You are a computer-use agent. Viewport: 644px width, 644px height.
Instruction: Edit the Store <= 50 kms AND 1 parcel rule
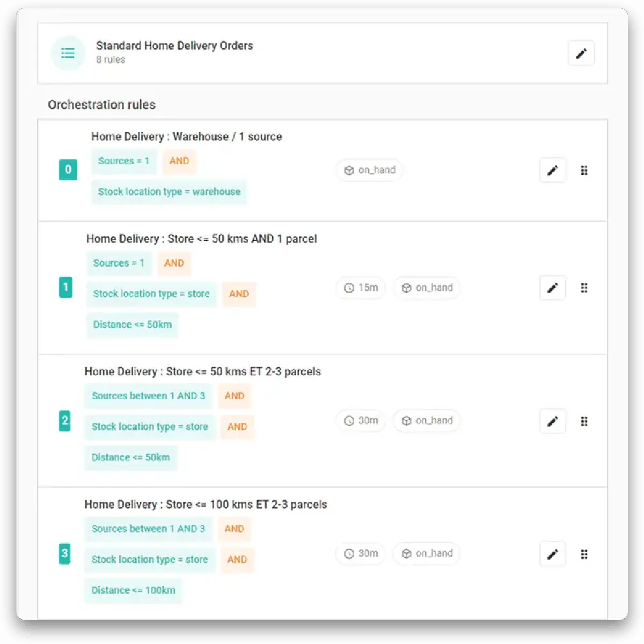pyautogui.click(x=552, y=288)
